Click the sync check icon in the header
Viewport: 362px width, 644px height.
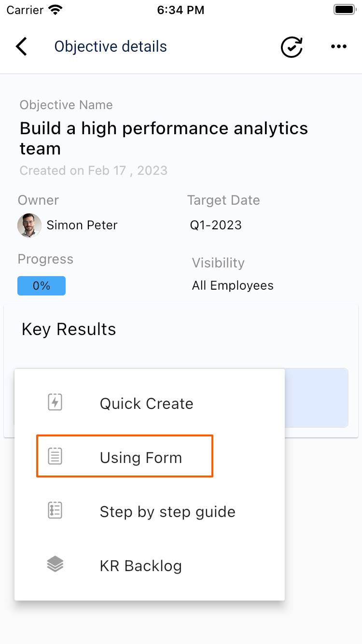pyautogui.click(x=291, y=46)
